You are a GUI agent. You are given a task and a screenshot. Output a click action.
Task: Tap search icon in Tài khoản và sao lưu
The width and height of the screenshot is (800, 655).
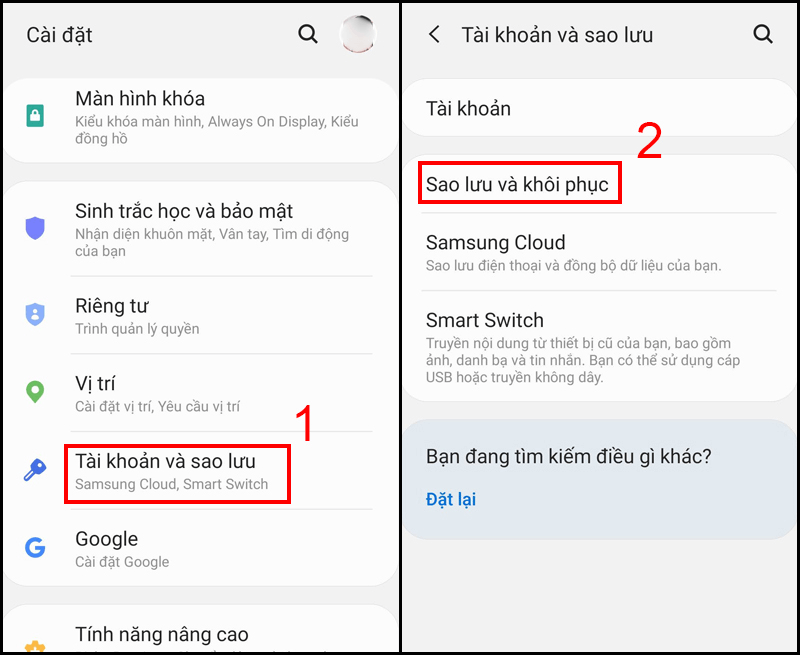click(763, 35)
